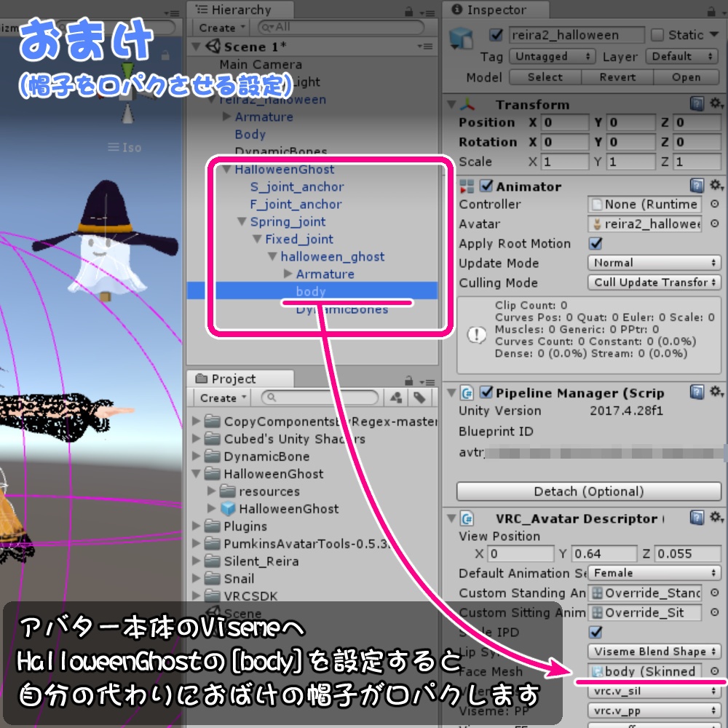Open Transform component help book icon
728x728 pixels.
tap(697, 103)
